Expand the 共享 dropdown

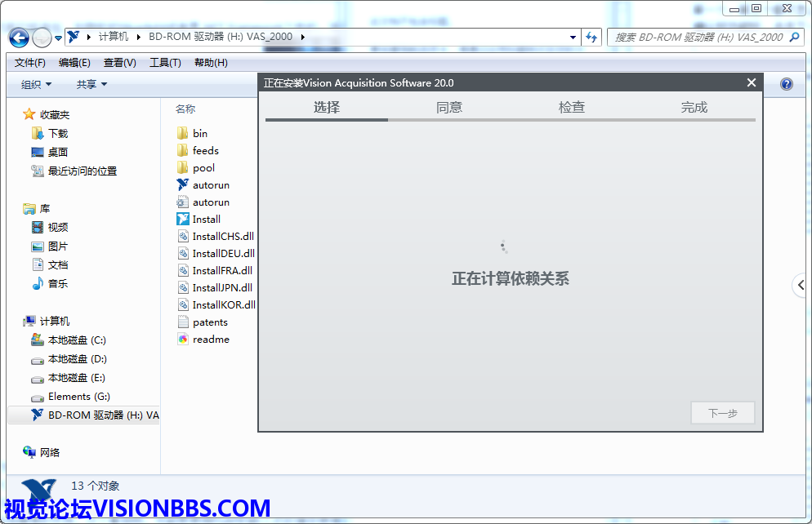coord(91,84)
